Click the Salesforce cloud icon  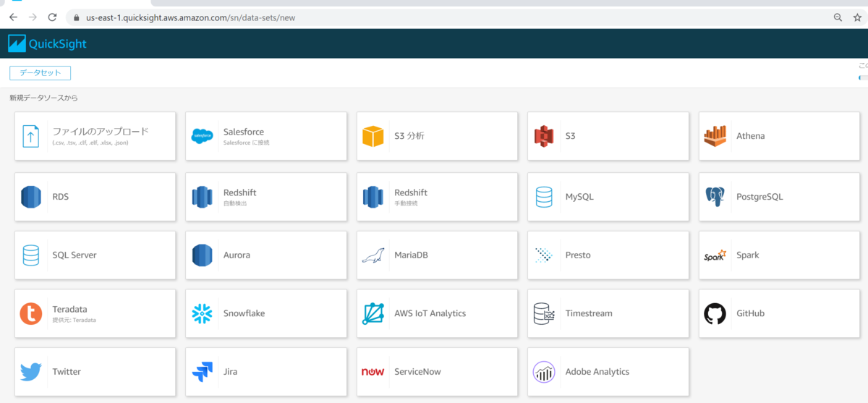pyautogui.click(x=202, y=136)
